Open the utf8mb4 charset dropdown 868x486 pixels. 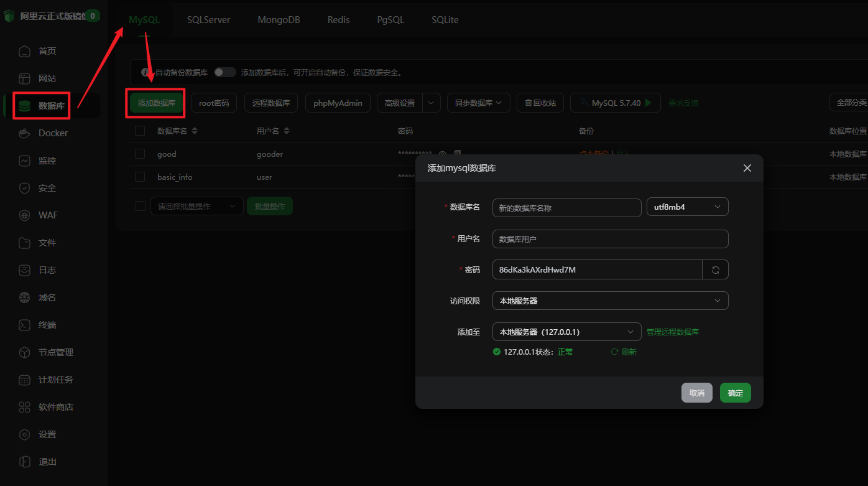coord(687,207)
